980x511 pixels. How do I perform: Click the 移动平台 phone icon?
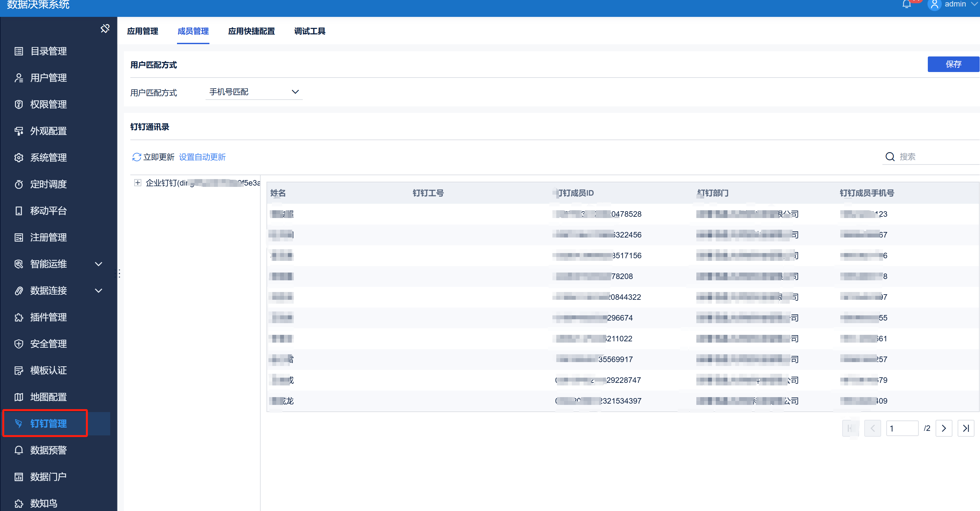pos(19,211)
